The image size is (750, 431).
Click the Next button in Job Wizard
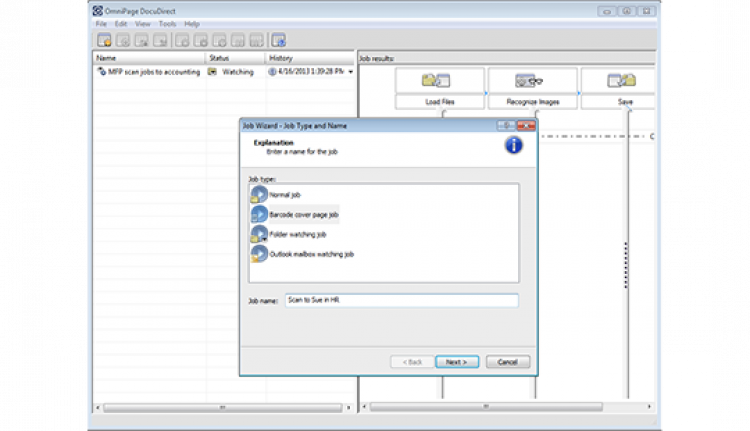[x=457, y=362]
